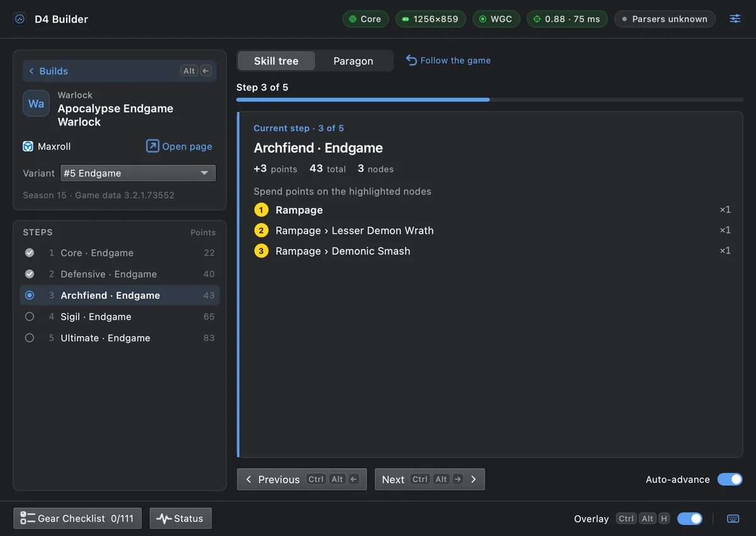Toggle the Auto-advance switch
The width and height of the screenshot is (756, 536).
(730, 479)
